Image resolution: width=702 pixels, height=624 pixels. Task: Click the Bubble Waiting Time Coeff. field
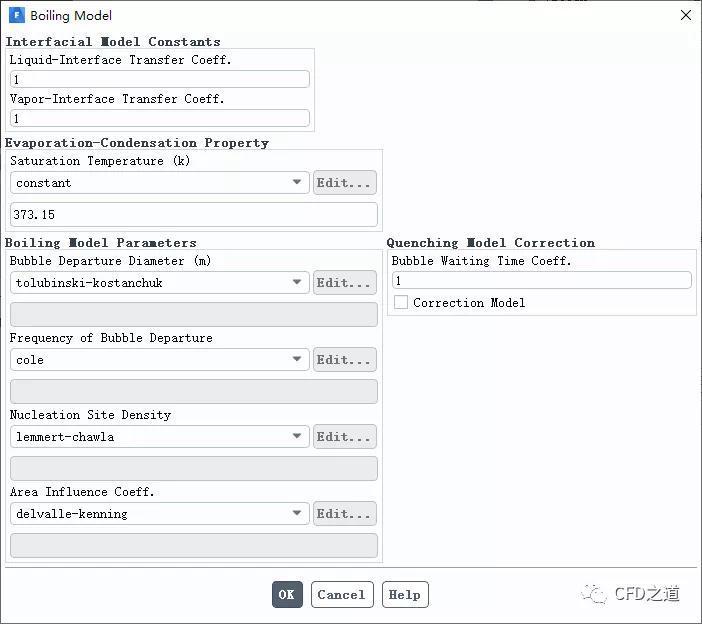[x=541, y=281]
